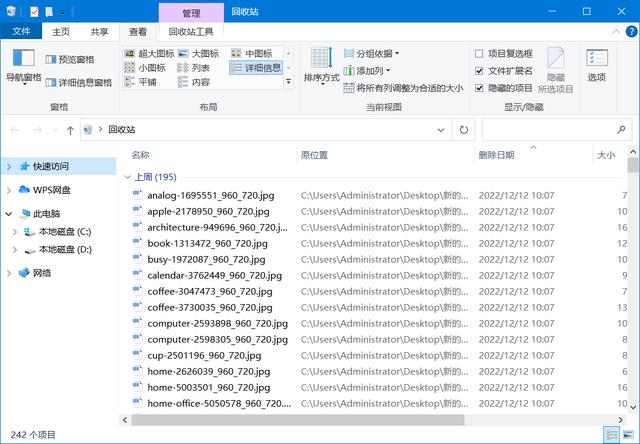Image resolution: width=640 pixels, height=444 pixels.
Task: Sort by the 删除日期 column header
Action: pyautogui.click(x=496, y=155)
